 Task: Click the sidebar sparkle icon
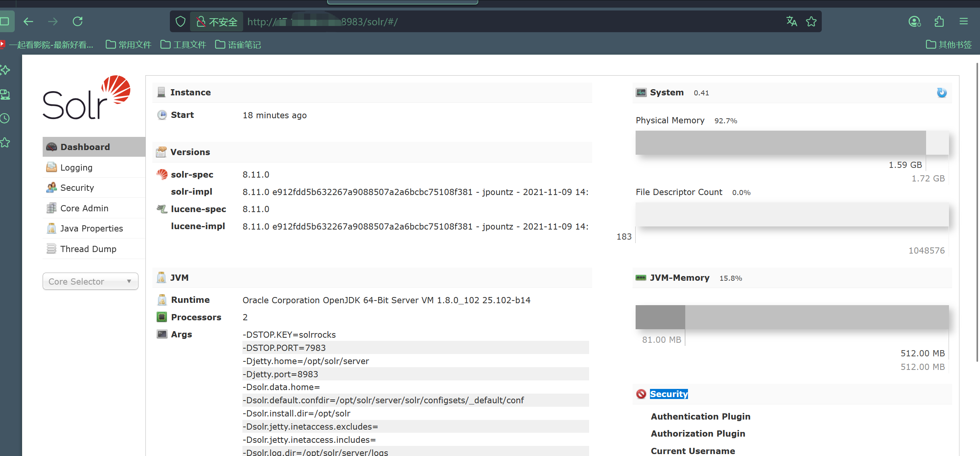5,70
